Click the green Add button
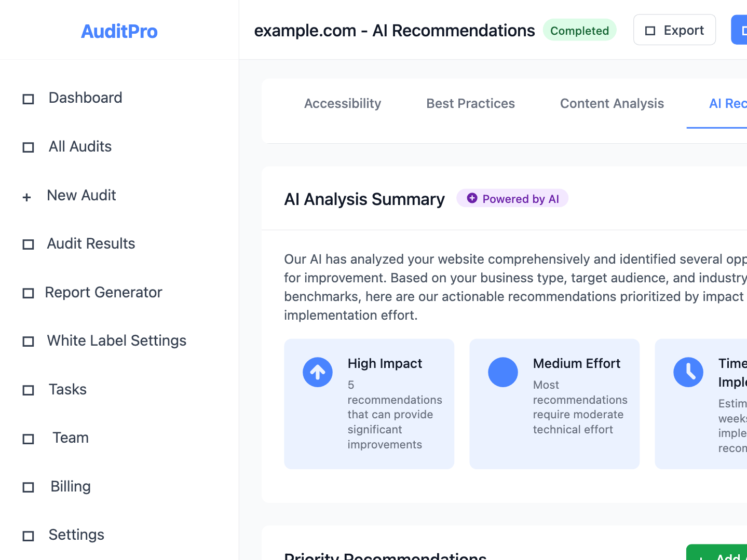Screen dimensions: 747x560 tap(717, 553)
